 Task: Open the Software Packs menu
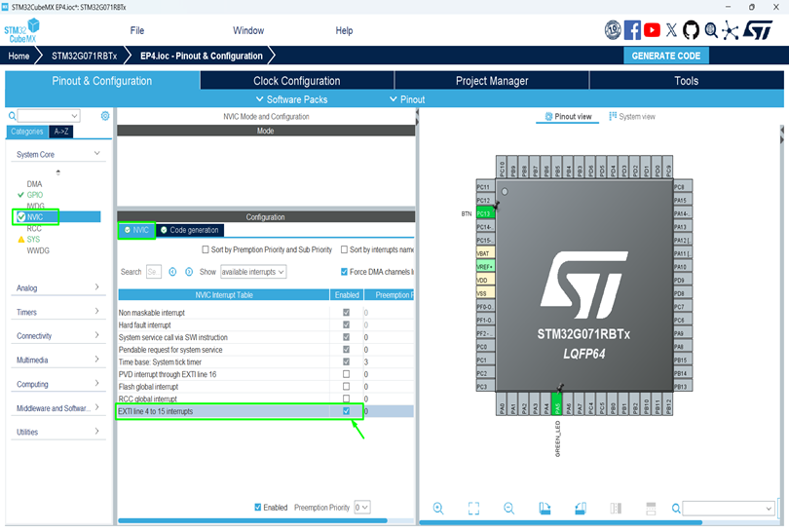click(292, 99)
